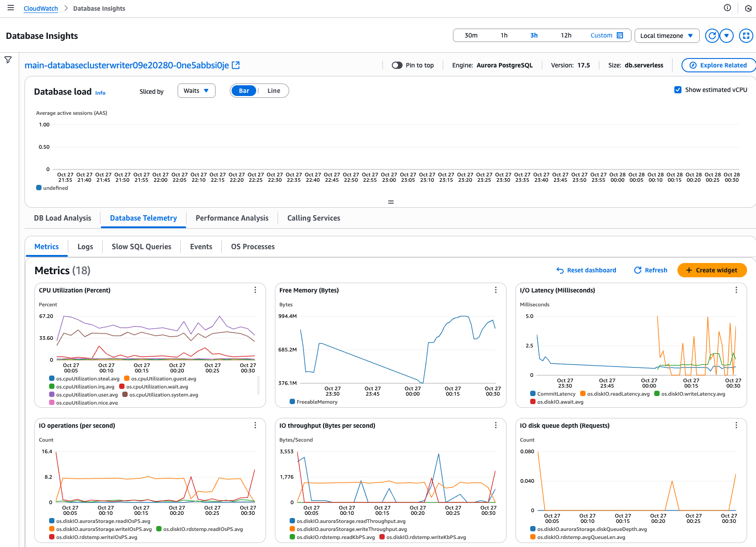Toggle the Pin to top switch
The image size is (756, 547).
(x=397, y=65)
